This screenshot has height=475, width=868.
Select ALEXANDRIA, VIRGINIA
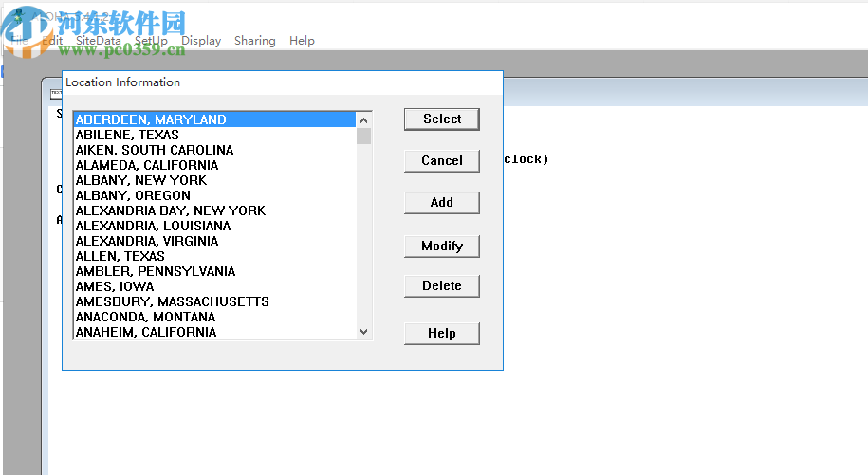tap(214, 241)
